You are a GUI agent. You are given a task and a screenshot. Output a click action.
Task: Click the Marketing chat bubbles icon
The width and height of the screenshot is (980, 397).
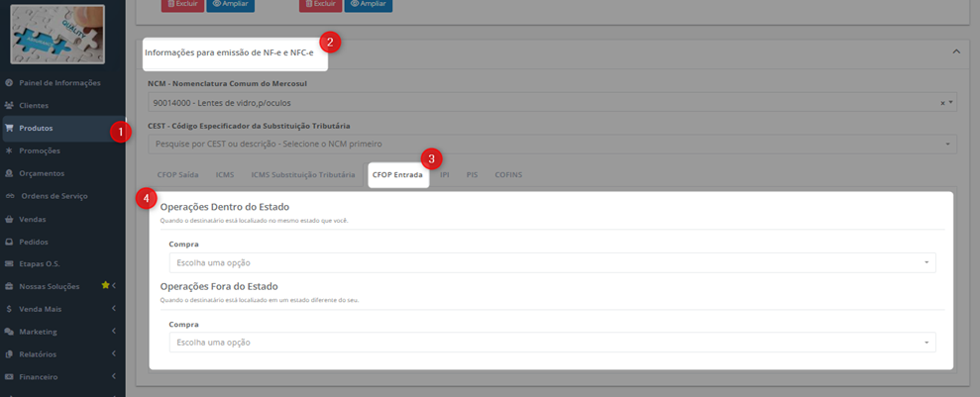(9, 332)
